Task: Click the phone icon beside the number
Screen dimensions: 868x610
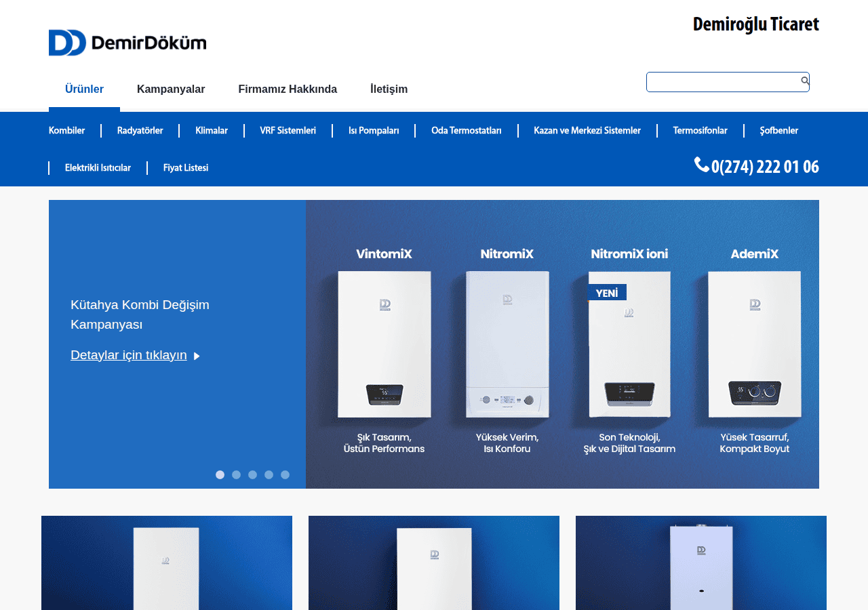Action: pyautogui.click(x=701, y=165)
